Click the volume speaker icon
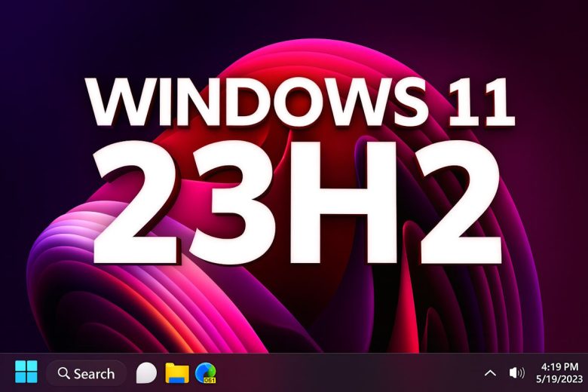Screen dimensions: 588x392 (x=516, y=372)
